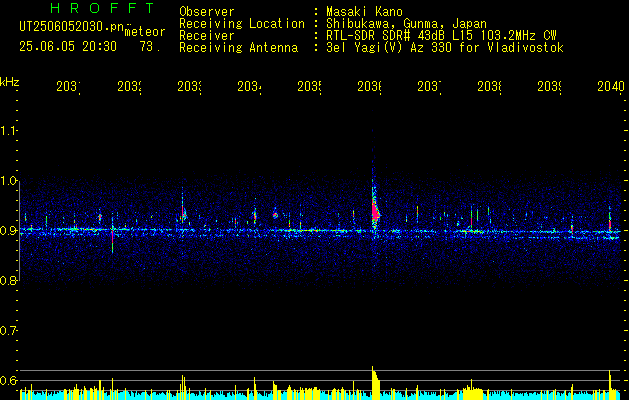Click the 0.6 frequency axis label
This screenshot has width=629, height=400.
[x=8, y=380]
